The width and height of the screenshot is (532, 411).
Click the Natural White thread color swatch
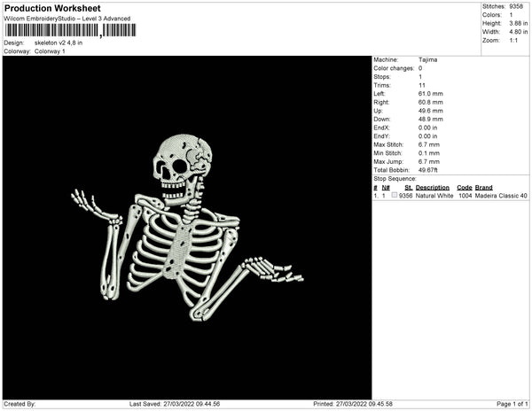pos(395,195)
